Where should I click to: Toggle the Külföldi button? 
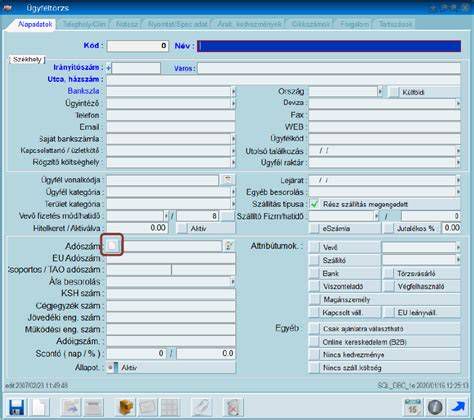(424, 92)
